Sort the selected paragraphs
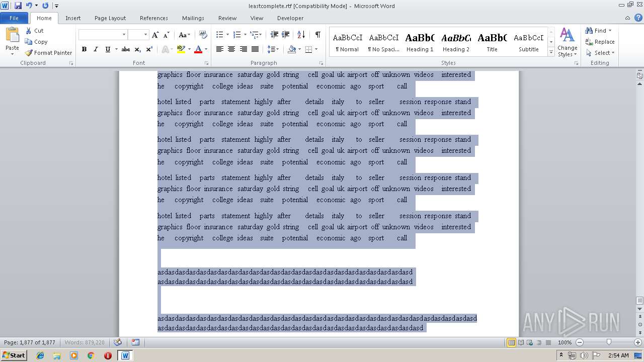The width and height of the screenshot is (644, 362). click(x=301, y=35)
